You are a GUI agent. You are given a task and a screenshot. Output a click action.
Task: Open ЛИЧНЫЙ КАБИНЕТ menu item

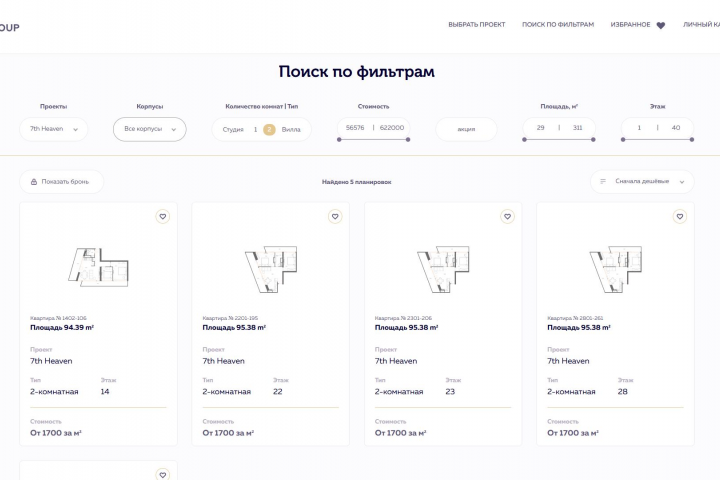click(x=701, y=25)
